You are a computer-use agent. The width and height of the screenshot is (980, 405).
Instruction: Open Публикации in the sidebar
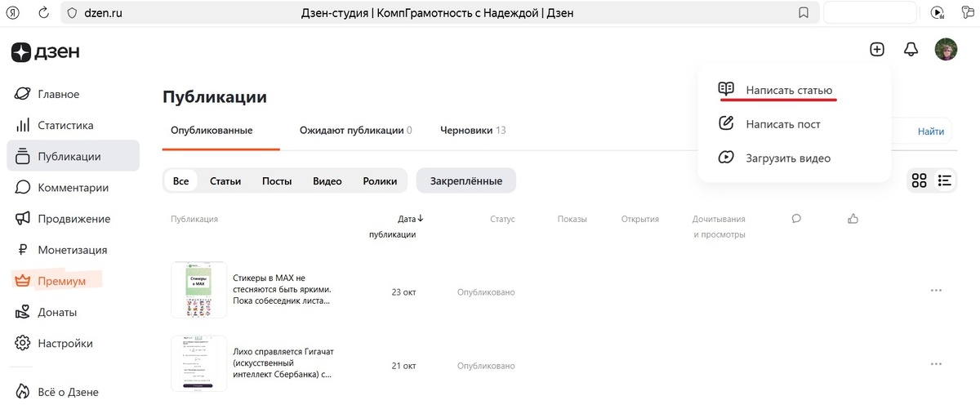coord(73,156)
